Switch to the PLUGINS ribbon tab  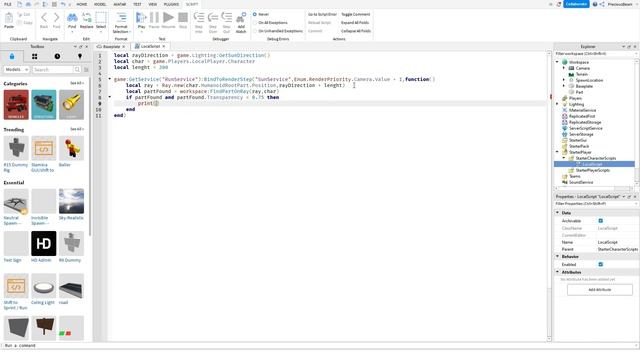tap(171, 4)
